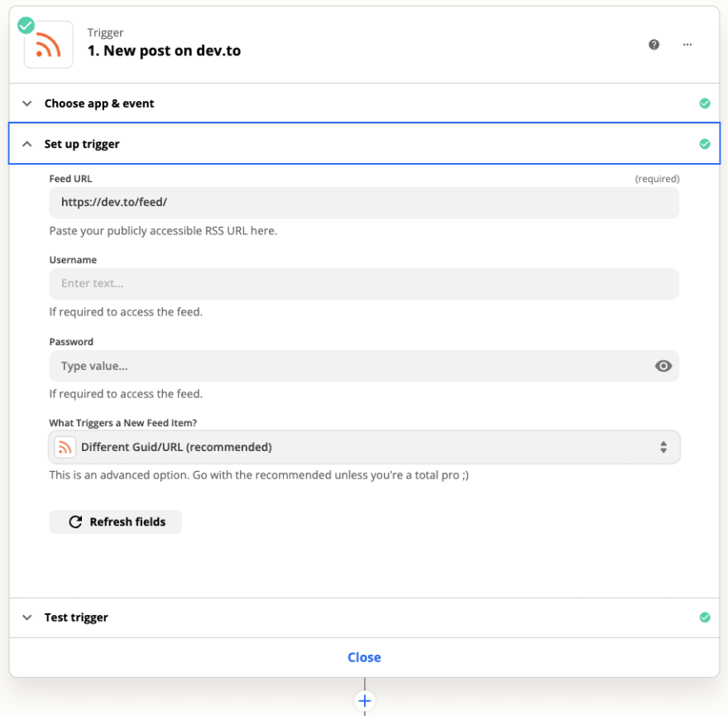This screenshot has width=728, height=716.
Task: Click the up-down arrows of the dropdown
Action: pos(663,447)
